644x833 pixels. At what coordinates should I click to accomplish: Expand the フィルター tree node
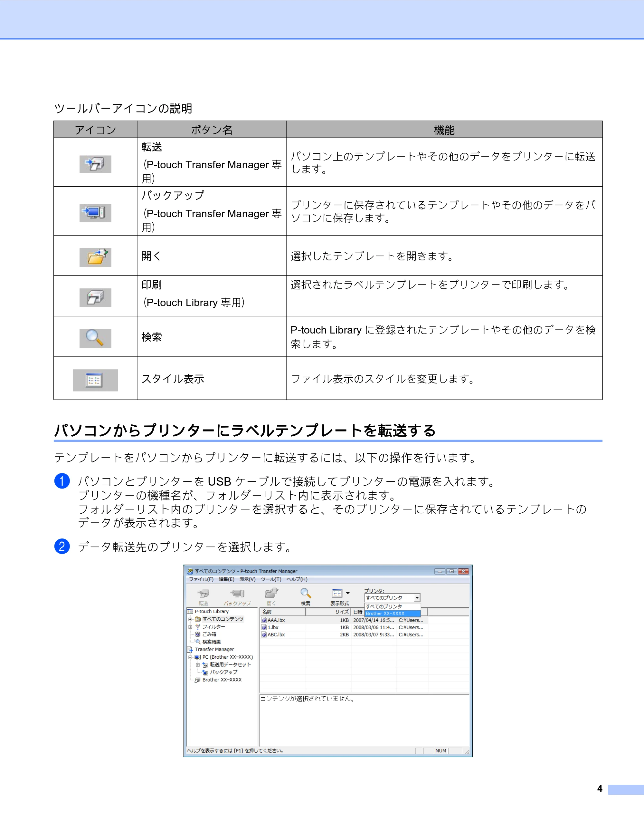(191, 627)
